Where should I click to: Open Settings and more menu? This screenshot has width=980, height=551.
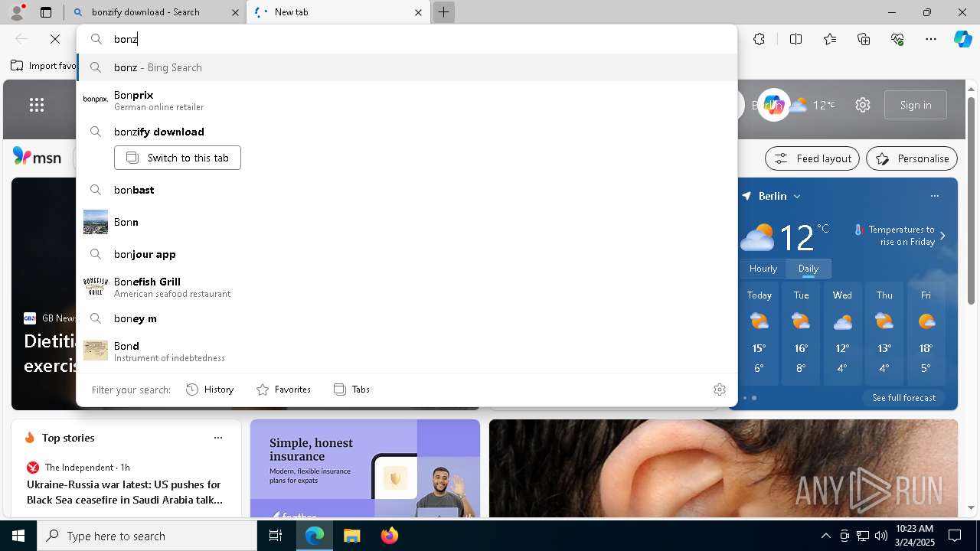click(x=931, y=39)
